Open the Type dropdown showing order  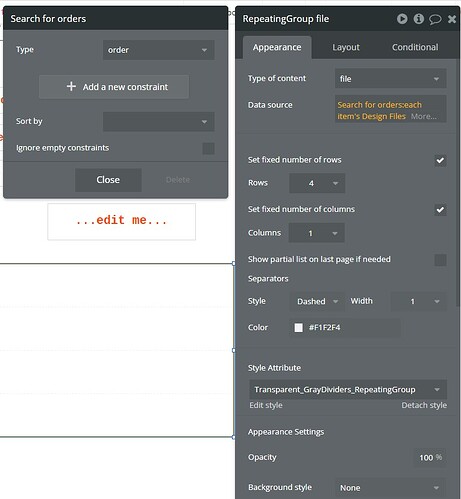pos(158,50)
